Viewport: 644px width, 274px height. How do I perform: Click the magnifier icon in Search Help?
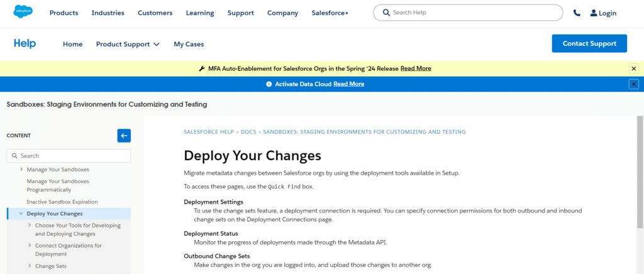tap(386, 13)
